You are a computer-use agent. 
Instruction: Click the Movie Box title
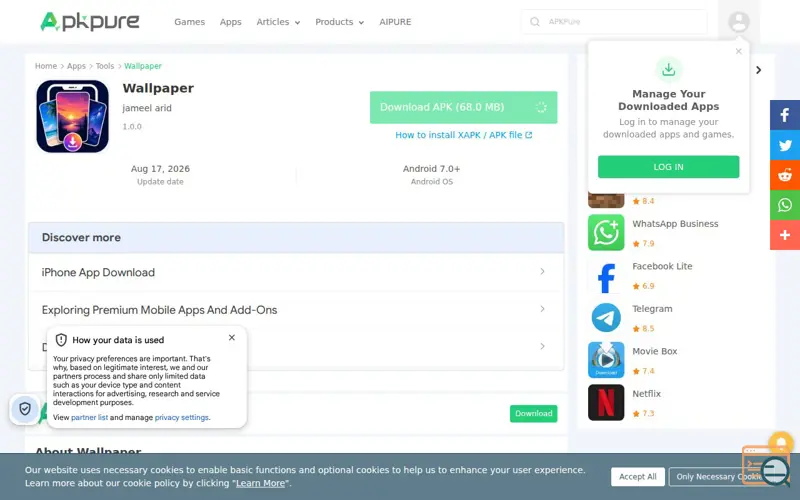click(655, 351)
